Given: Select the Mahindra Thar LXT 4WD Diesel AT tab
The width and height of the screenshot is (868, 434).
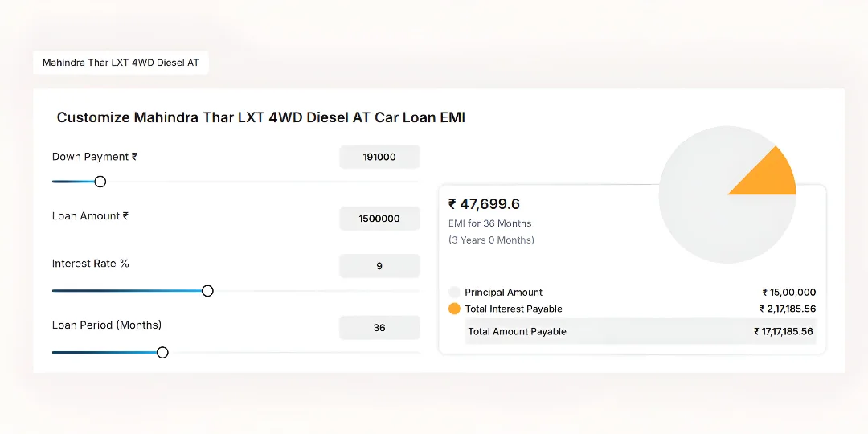Looking at the screenshot, I should pos(121,63).
